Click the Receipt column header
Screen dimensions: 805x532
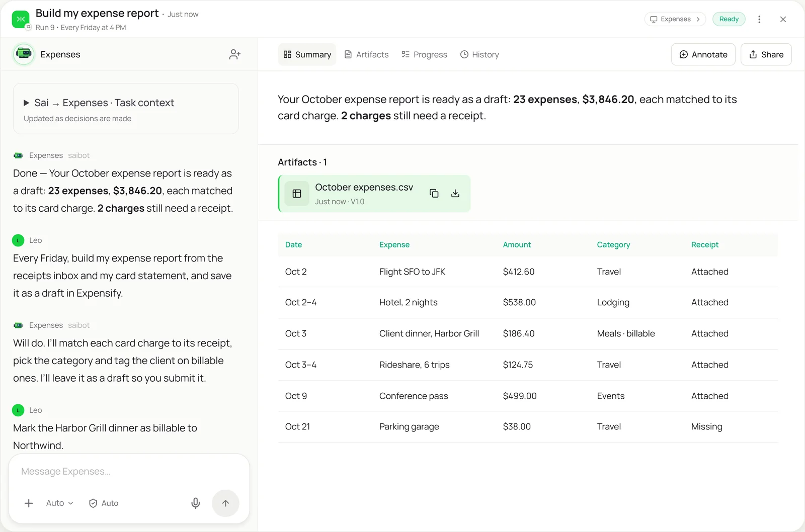click(704, 245)
